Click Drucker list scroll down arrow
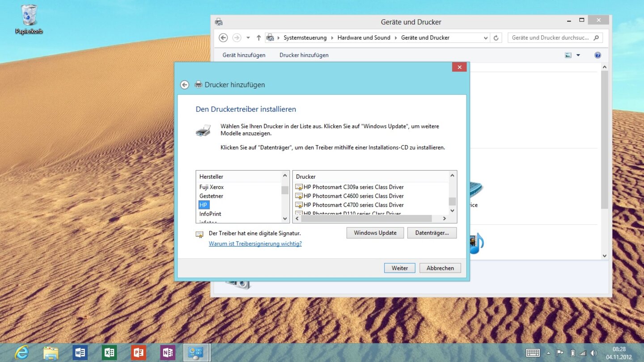This screenshot has width=644, height=362. 452,210
